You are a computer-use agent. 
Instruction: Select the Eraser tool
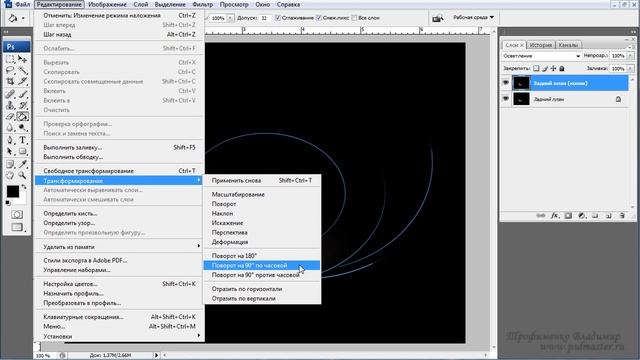(x=10, y=117)
